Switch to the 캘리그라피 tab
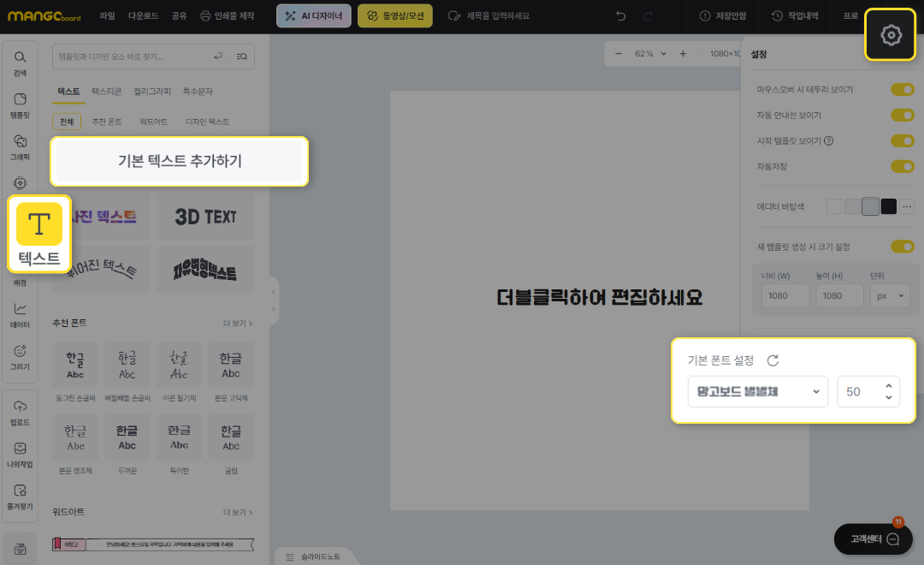924x565 pixels. (x=151, y=91)
